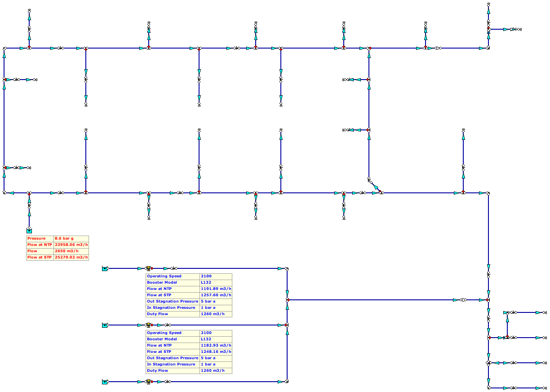Click the reservoir tank on the lowest booster branch
This screenshot has height=392, width=550.
click(x=105, y=381)
